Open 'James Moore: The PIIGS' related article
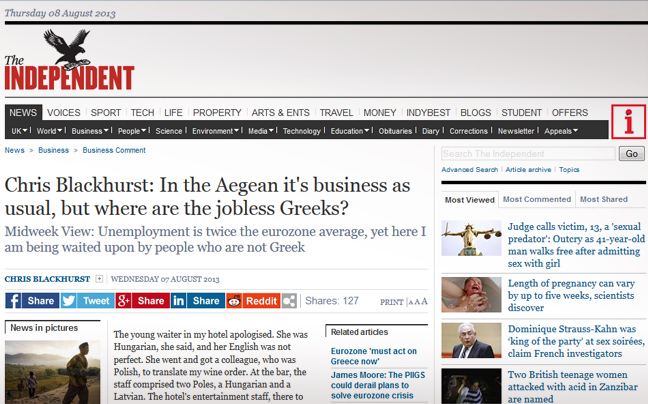Viewport: 648px width, 404px height. click(x=378, y=385)
